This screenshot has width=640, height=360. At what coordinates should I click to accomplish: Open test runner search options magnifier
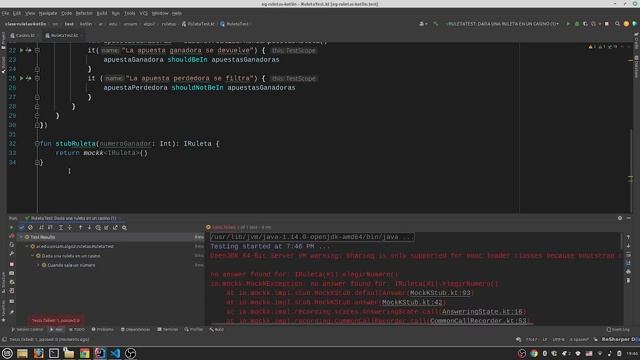pos(124,227)
